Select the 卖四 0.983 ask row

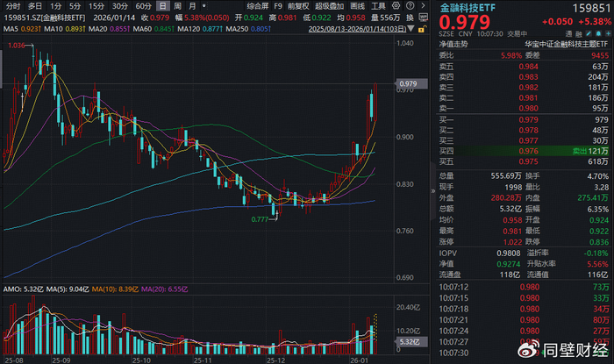[524, 77]
